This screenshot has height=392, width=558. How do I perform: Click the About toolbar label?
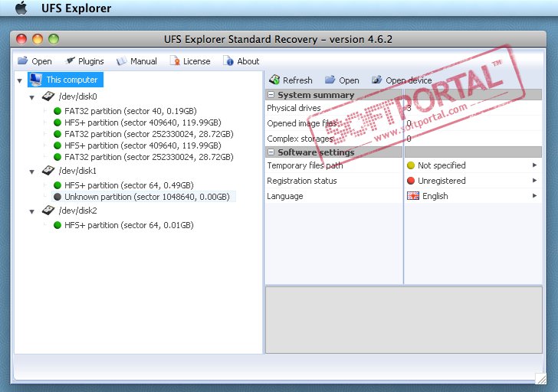248,61
